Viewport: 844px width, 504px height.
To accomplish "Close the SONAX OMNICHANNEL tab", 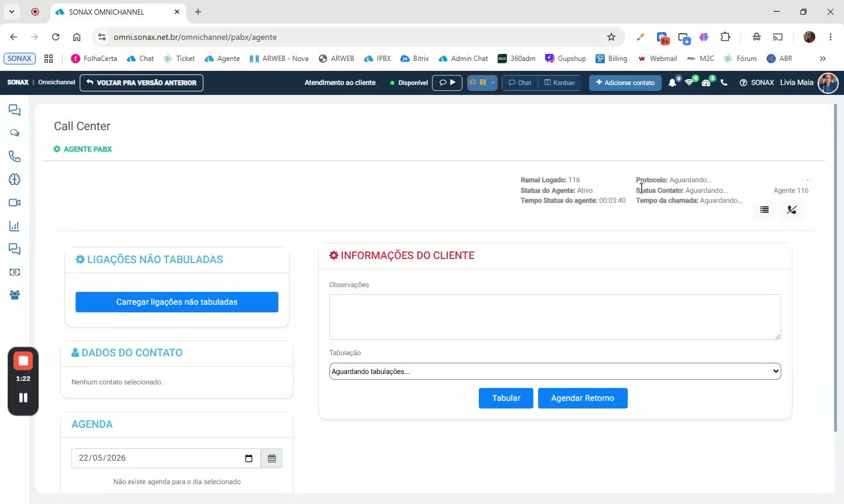I will (177, 12).
